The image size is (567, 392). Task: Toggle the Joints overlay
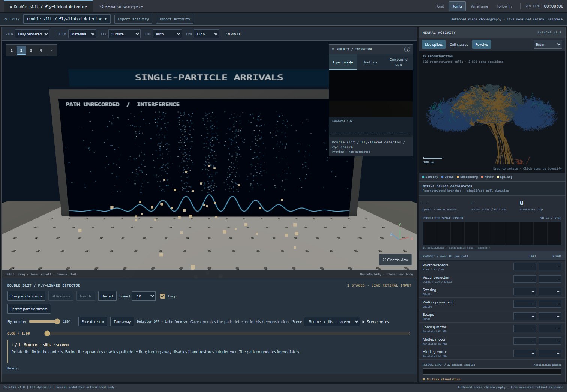click(457, 6)
